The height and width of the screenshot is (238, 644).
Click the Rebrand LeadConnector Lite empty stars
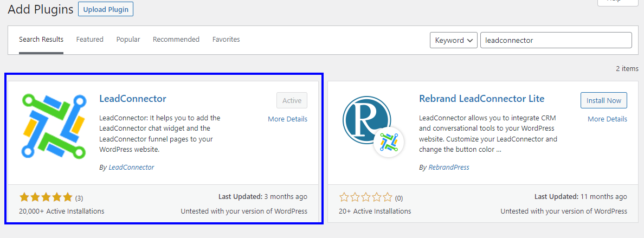coord(365,197)
